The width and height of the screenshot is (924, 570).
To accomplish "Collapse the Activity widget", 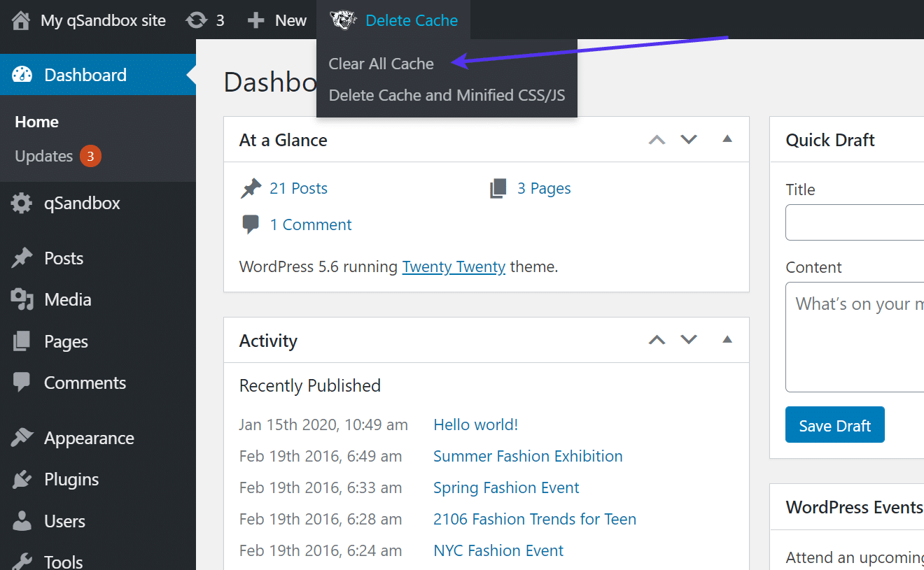I will click(727, 340).
